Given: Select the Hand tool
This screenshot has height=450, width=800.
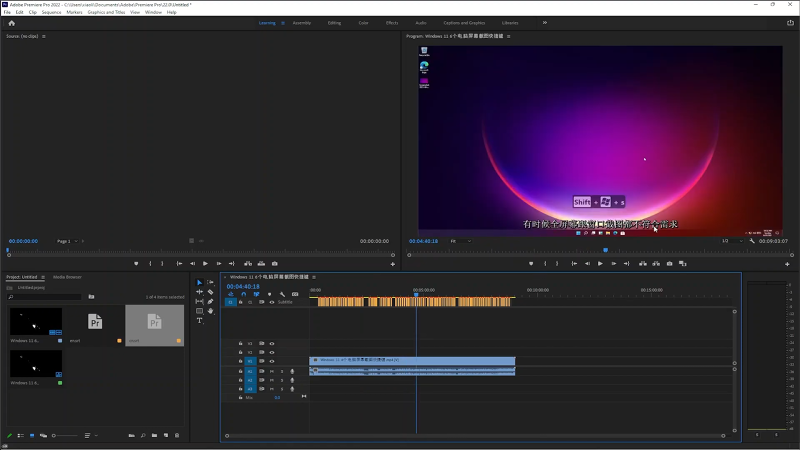Looking at the screenshot, I should [x=210, y=311].
